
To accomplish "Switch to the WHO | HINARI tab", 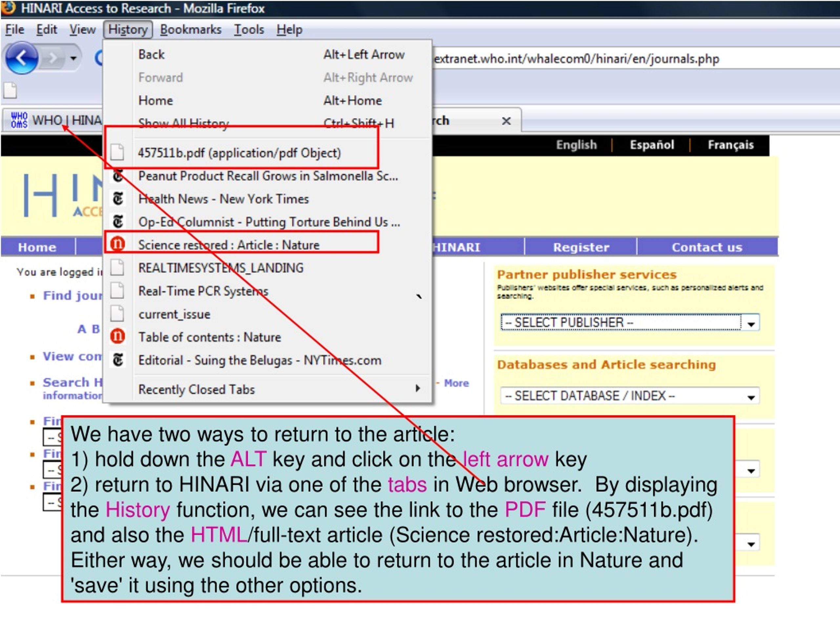I will [53, 120].
